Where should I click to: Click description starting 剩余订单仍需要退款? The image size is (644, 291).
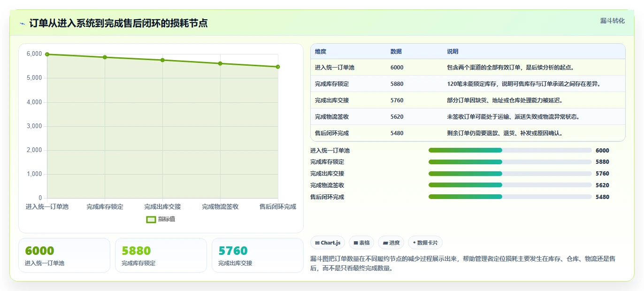point(505,133)
